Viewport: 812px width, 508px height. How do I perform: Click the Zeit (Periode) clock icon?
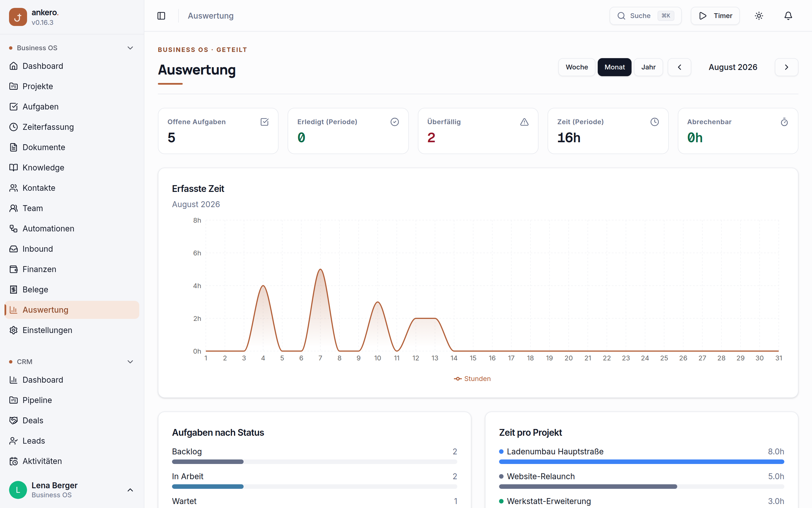[x=655, y=122]
